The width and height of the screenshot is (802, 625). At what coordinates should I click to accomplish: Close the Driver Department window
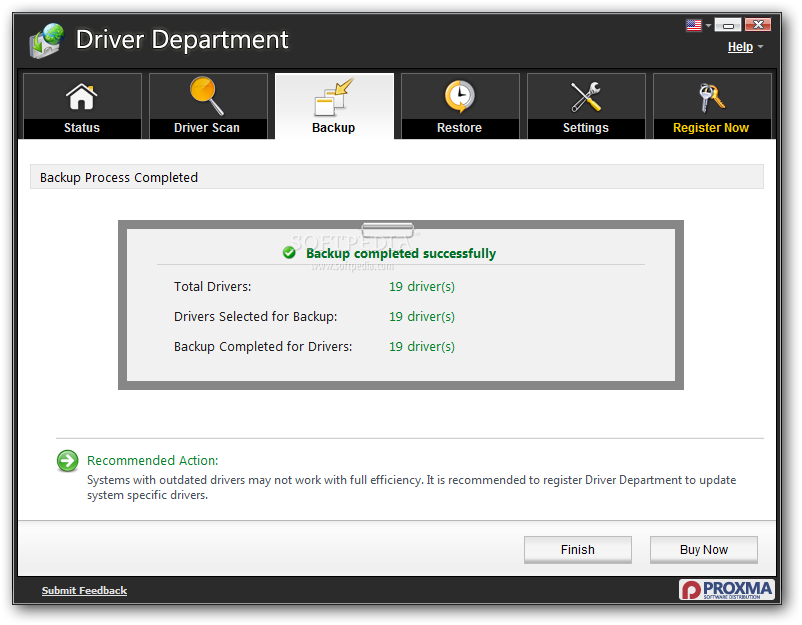758,25
